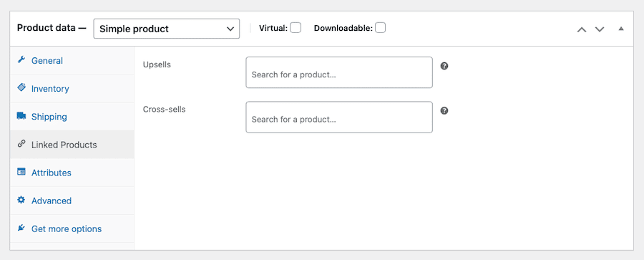Go to the Shipping tab
The height and width of the screenshot is (260, 644).
click(x=72, y=117)
